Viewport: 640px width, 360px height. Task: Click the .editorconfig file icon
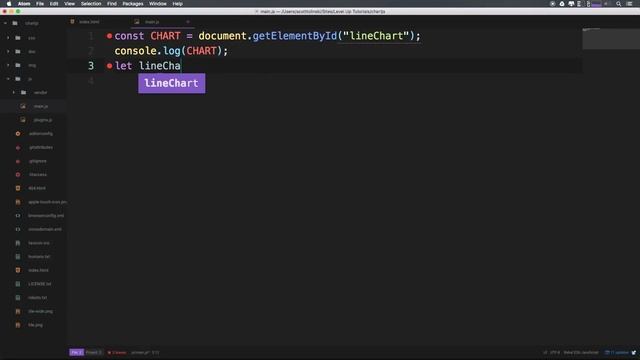point(18,133)
